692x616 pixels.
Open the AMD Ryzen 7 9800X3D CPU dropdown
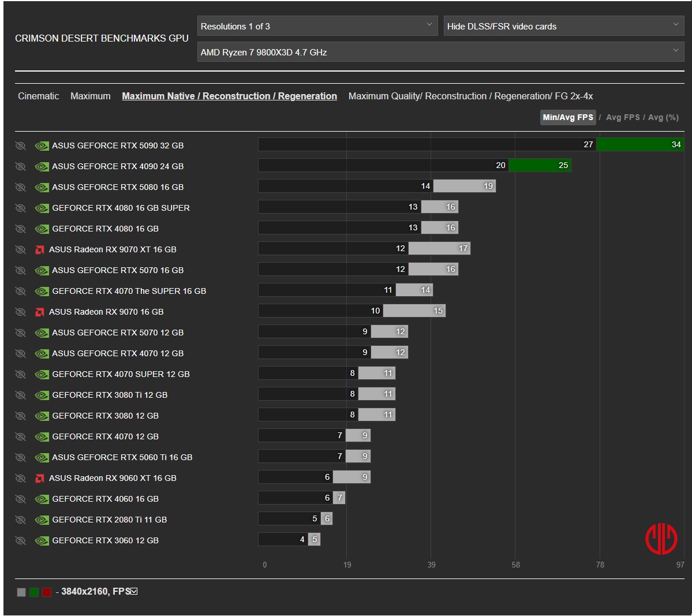click(x=441, y=52)
